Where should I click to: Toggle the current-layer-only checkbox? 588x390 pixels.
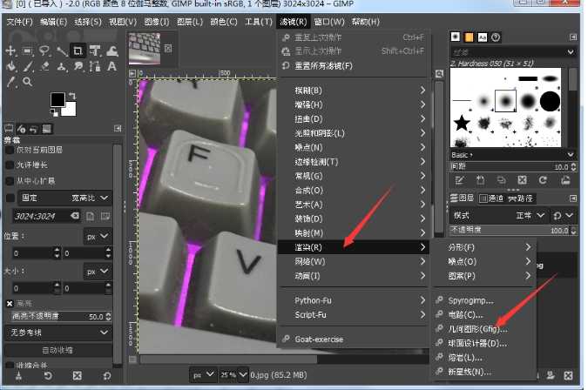point(10,151)
